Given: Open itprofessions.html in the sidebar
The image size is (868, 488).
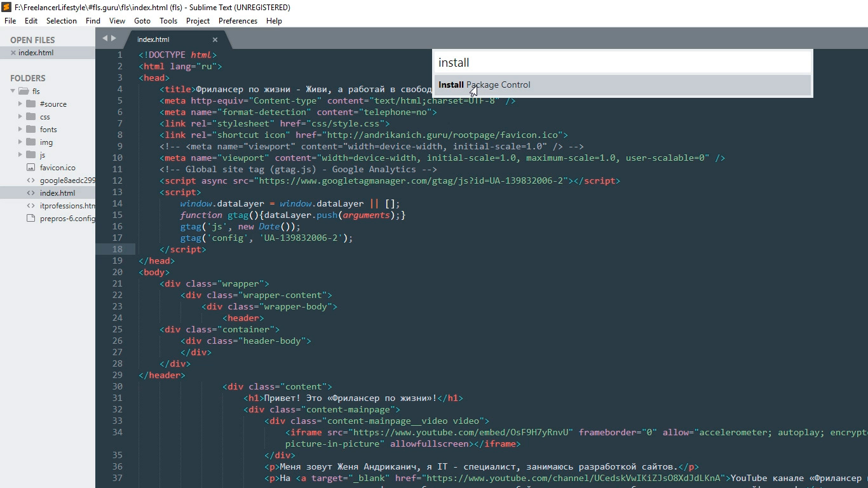Looking at the screenshot, I should pos(67,206).
